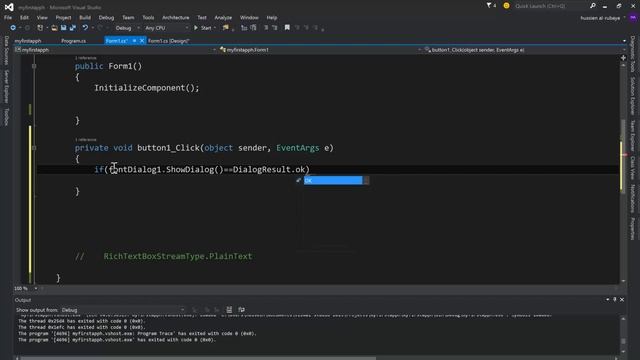Toggle the Output panel auto-hide pin

click(x=615, y=300)
